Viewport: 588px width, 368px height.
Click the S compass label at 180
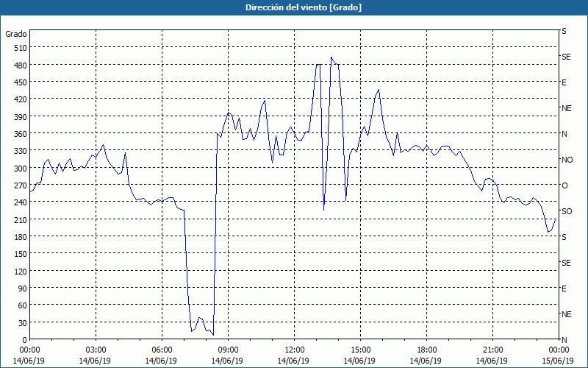coord(564,237)
